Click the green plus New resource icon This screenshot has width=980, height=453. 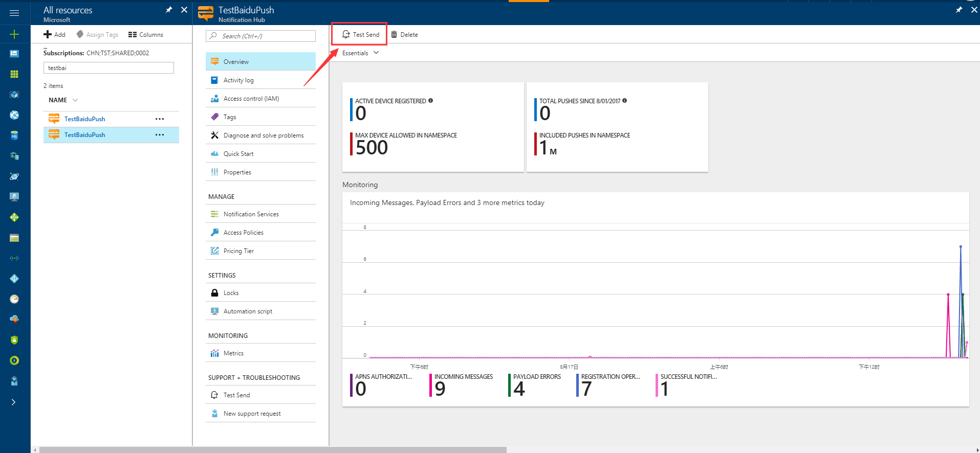point(14,34)
